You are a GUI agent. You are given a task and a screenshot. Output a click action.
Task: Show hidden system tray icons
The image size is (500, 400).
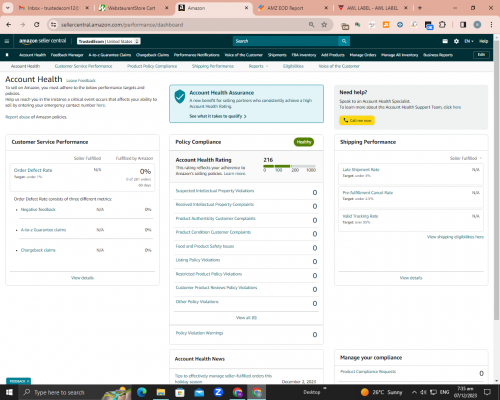pyautogui.click(x=414, y=392)
